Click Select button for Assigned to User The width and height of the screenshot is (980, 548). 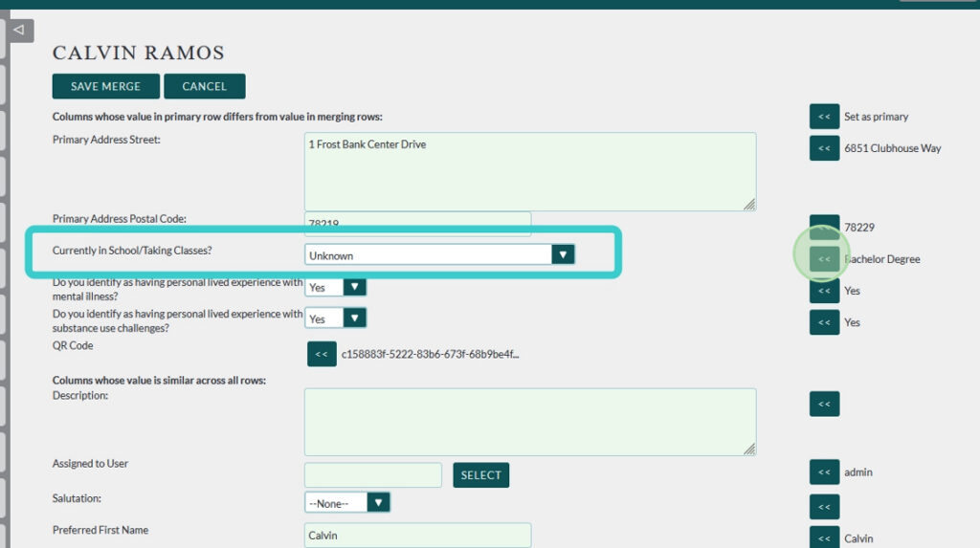(480, 475)
